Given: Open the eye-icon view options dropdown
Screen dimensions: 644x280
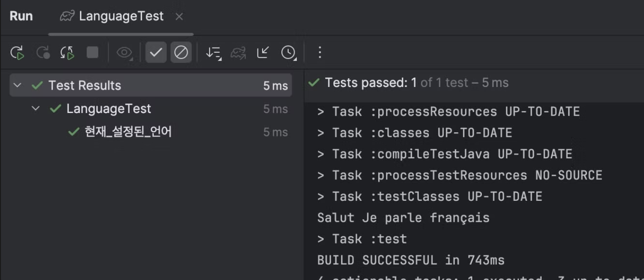Looking at the screenshot, I should click(124, 53).
